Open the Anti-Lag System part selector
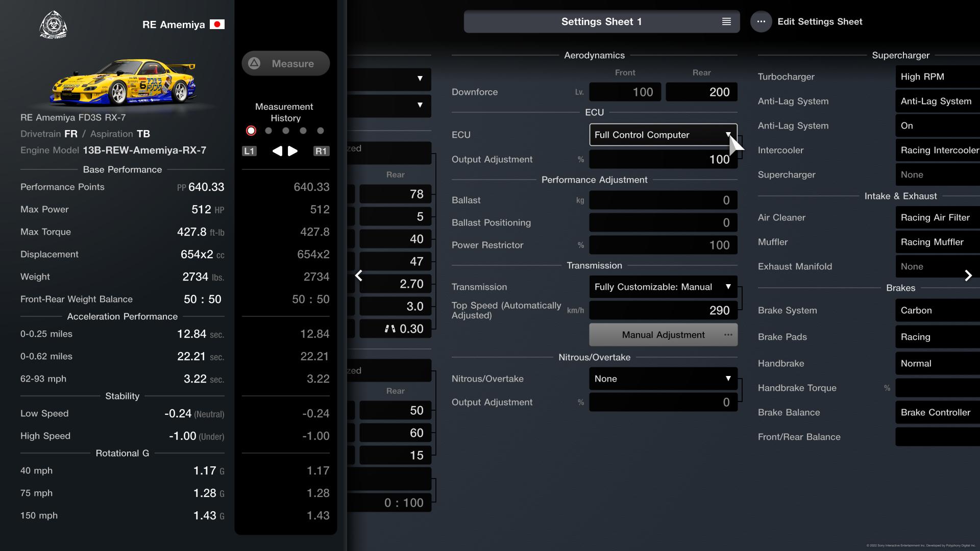 938,101
